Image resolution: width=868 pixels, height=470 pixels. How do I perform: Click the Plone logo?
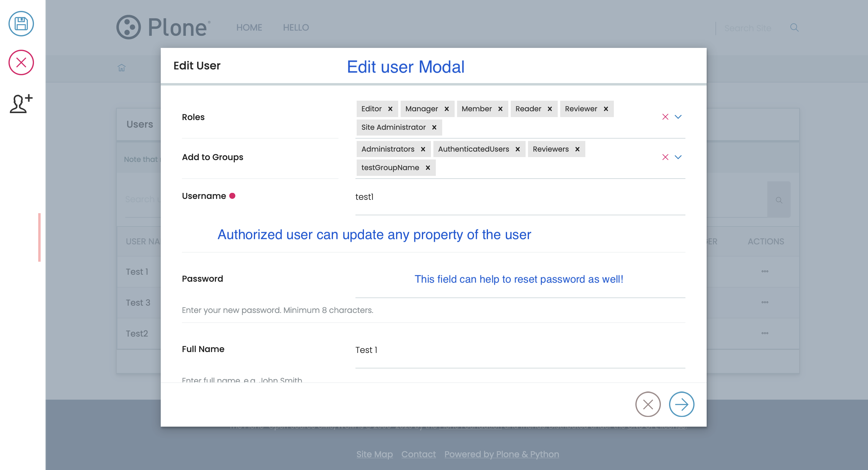pos(163,27)
